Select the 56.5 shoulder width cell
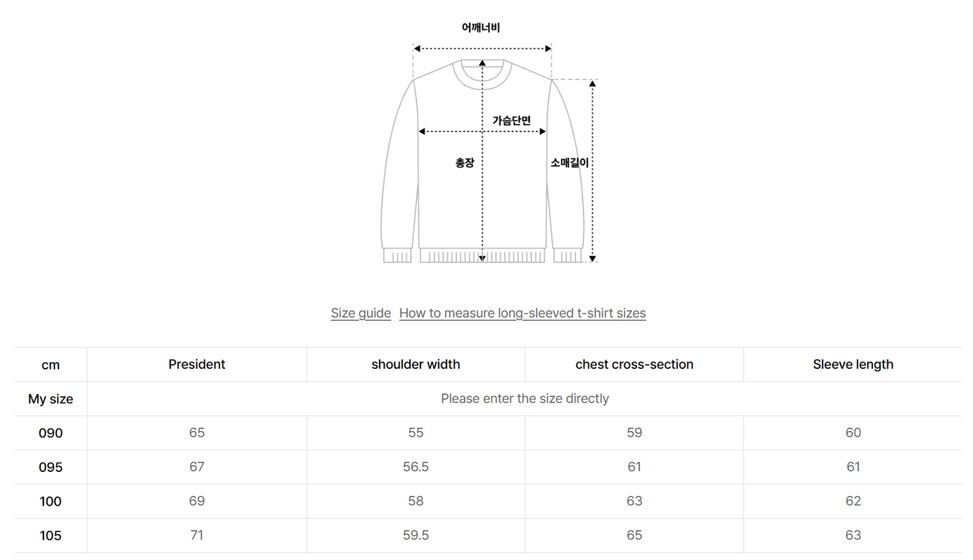The height and width of the screenshot is (560, 973). (x=416, y=467)
